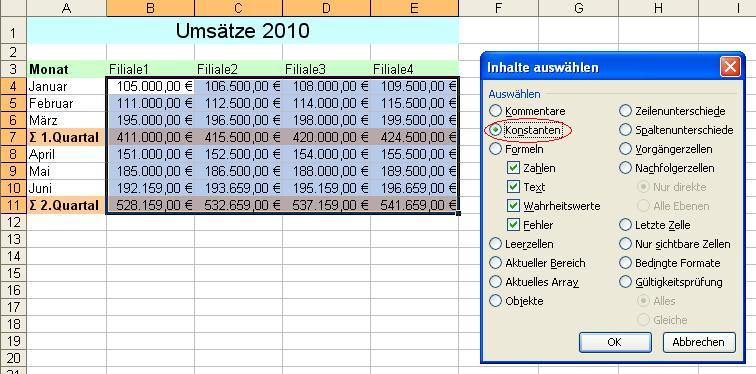Image resolution: width=756 pixels, height=374 pixels.
Task: Click cell with 195.159,00 €
Action: click(326, 188)
